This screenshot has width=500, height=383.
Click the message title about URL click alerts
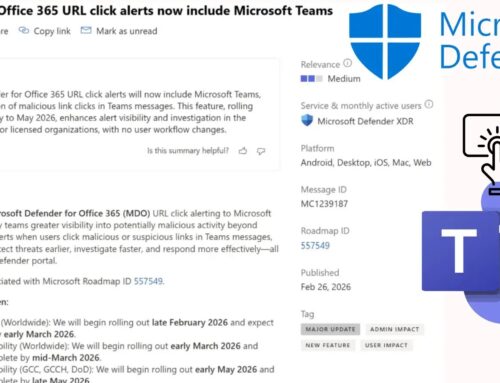(x=166, y=11)
